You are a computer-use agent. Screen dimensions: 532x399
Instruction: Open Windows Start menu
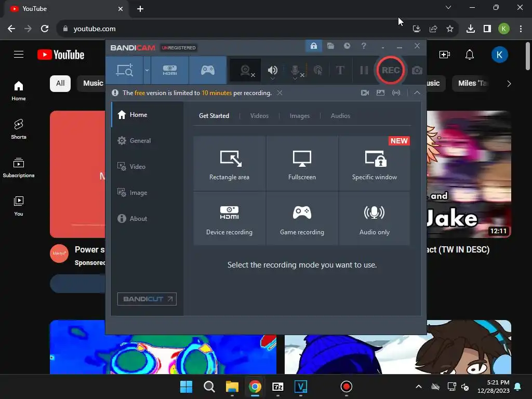click(186, 387)
